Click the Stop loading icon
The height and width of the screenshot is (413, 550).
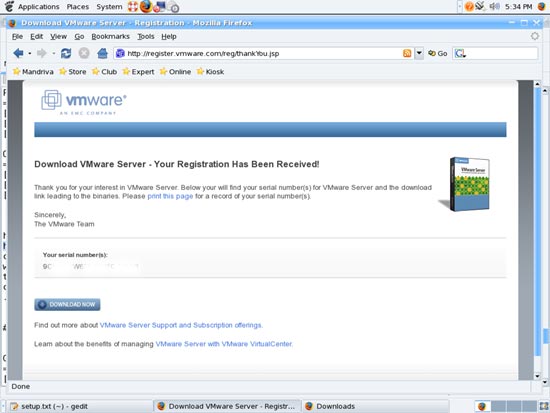(84, 53)
